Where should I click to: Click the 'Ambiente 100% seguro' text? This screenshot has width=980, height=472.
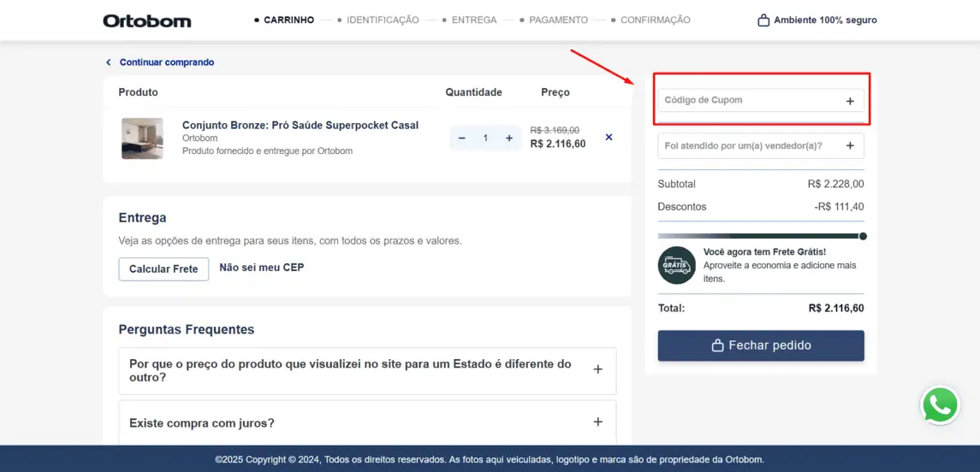pyautogui.click(x=825, y=20)
